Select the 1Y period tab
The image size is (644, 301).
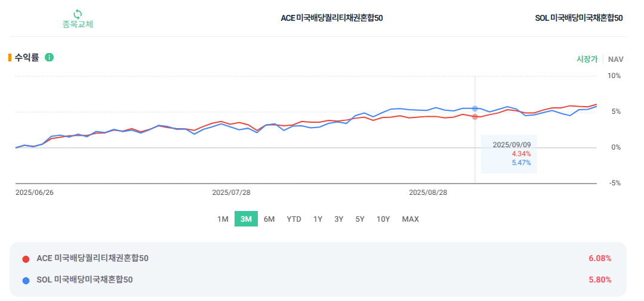[x=318, y=219]
